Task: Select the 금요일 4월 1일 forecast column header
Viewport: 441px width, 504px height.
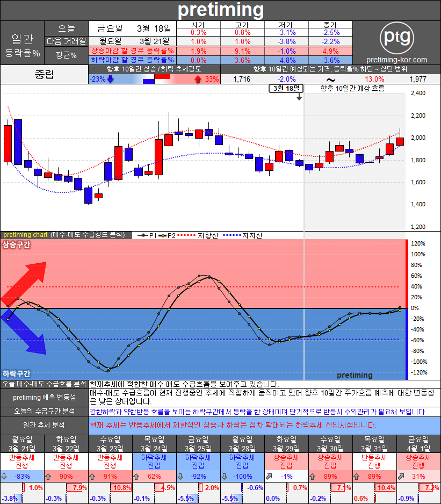Action: click(418, 444)
